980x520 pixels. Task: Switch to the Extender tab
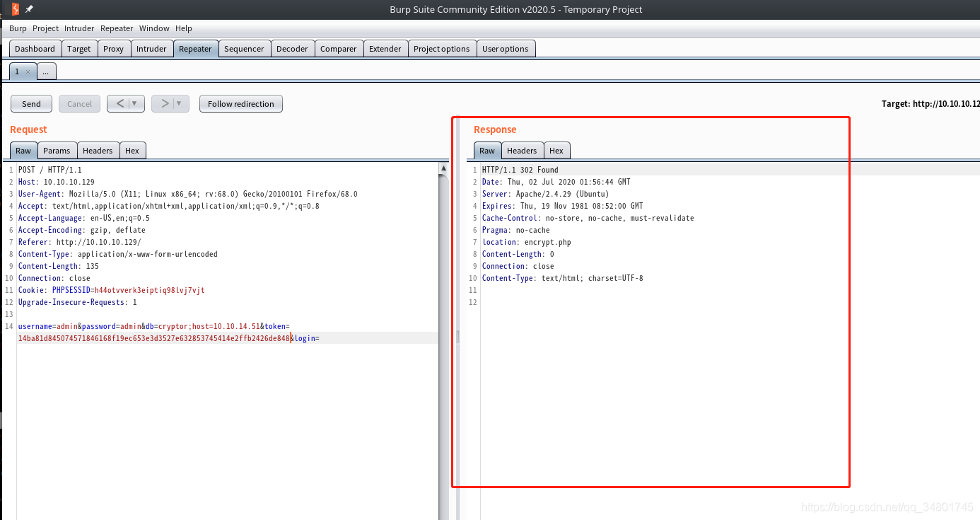[x=385, y=49]
